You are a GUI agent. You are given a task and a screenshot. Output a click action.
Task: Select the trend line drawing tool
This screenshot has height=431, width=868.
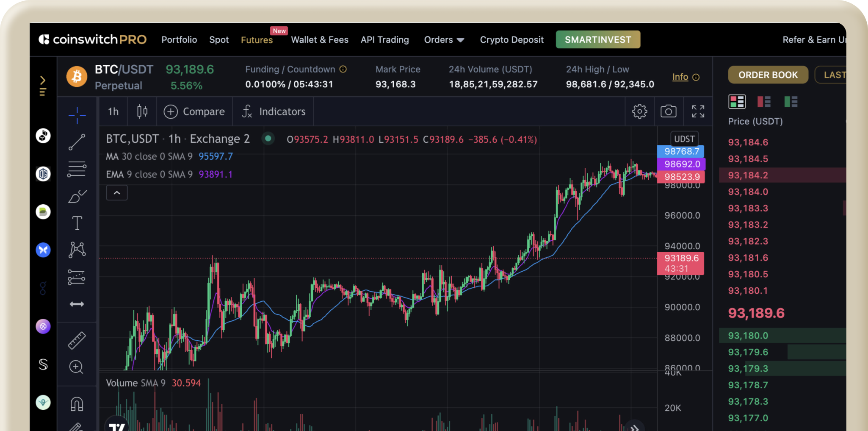point(77,142)
